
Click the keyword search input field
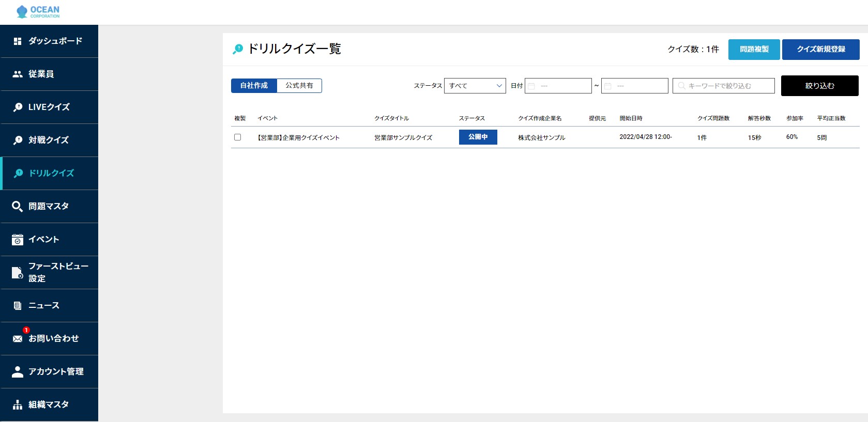(724, 86)
